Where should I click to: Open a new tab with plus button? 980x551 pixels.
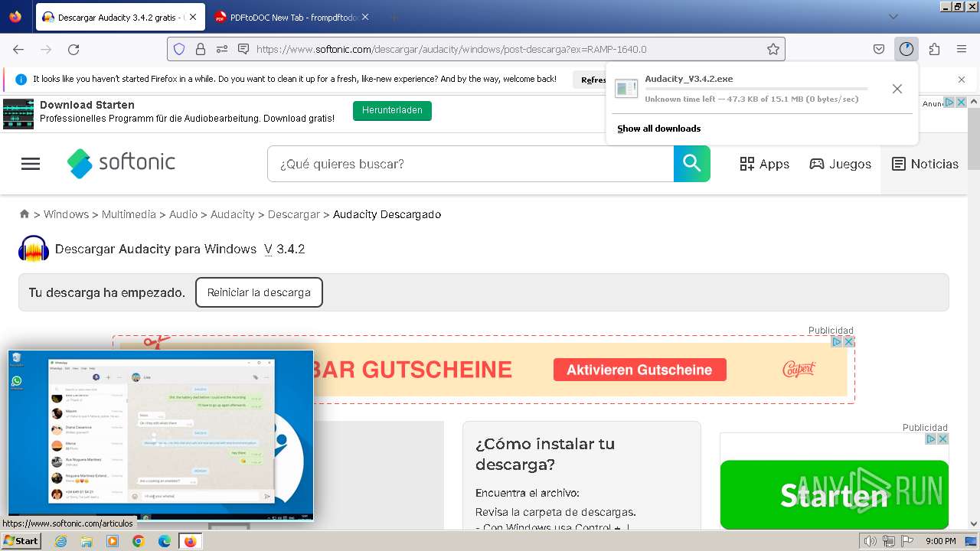394,17
